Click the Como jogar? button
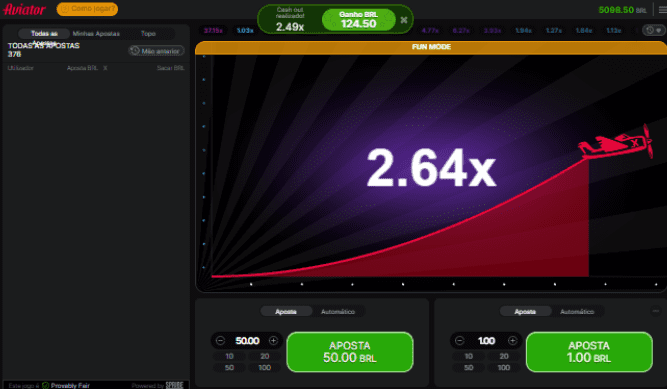 click(x=87, y=9)
